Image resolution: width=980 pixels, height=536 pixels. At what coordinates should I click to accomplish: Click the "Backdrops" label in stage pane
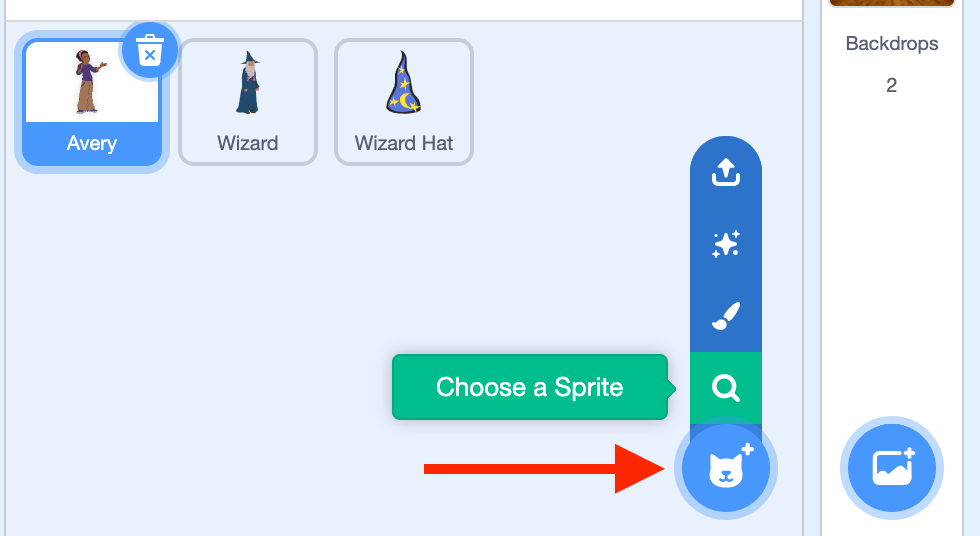tap(892, 44)
